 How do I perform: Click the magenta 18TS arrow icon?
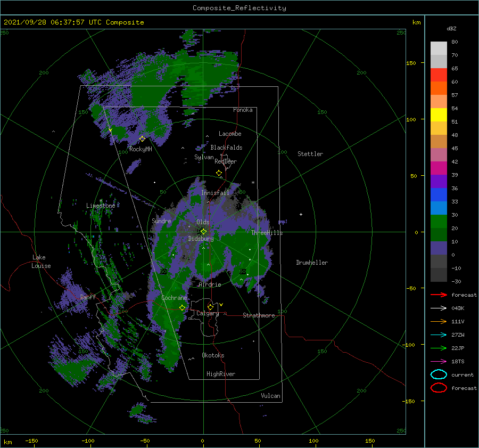(x=439, y=362)
